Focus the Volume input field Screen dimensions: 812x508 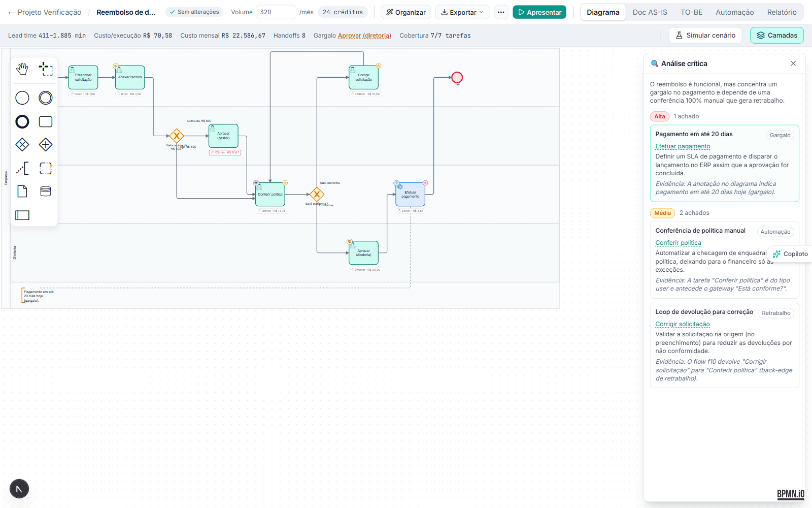(276, 12)
